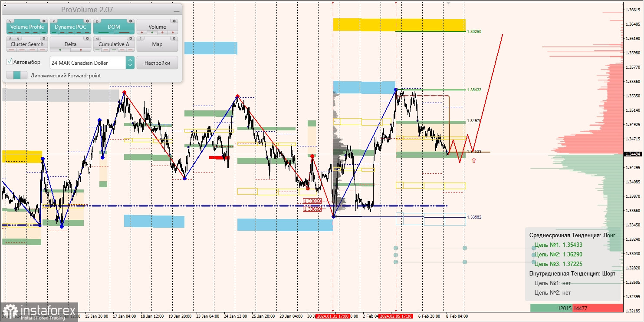Open Volume Profile gear settings
This screenshot has width=644, height=322.
(44, 21)
